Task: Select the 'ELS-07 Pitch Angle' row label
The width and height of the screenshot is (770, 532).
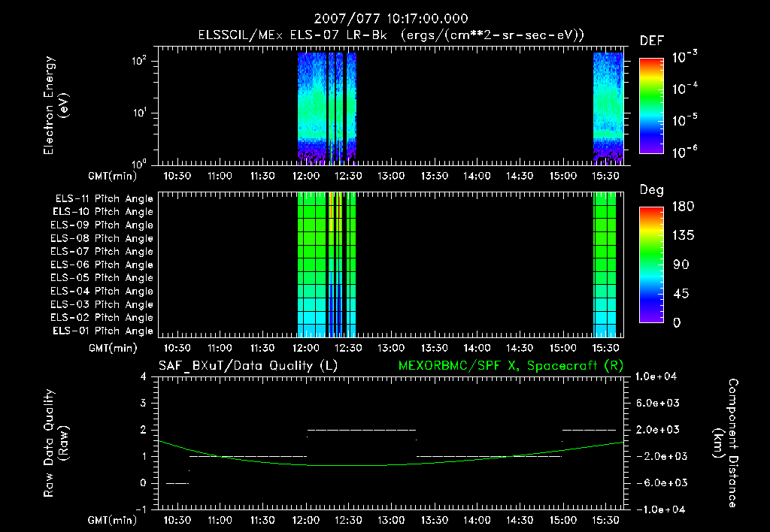Action: tap(102, 251)
